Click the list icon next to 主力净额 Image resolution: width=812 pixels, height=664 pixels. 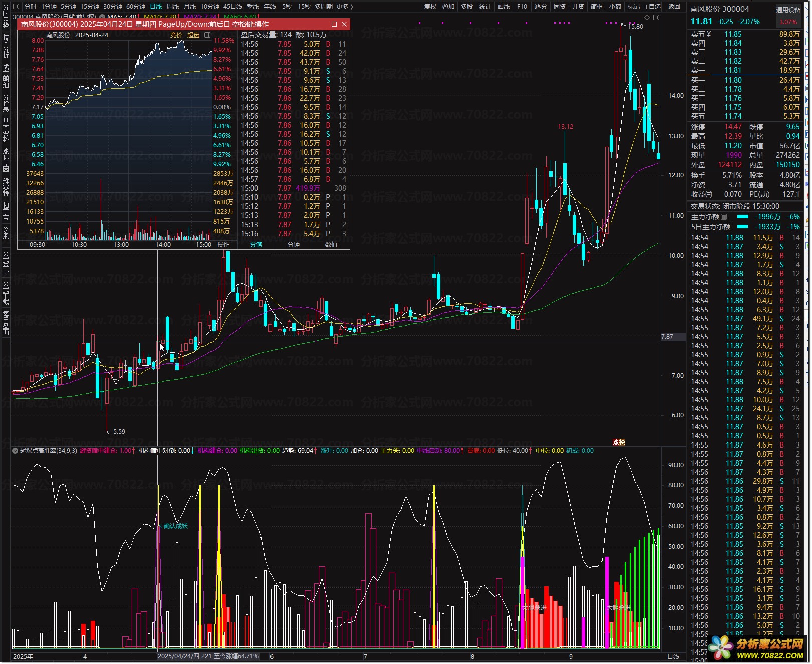click(724, 217)
